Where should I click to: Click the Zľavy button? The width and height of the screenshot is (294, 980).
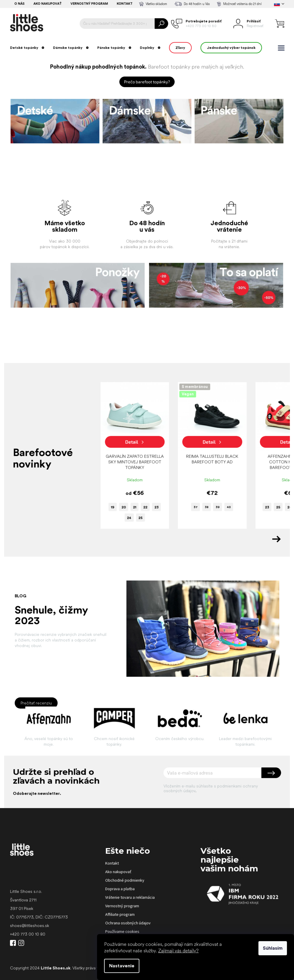pos(180,48)
